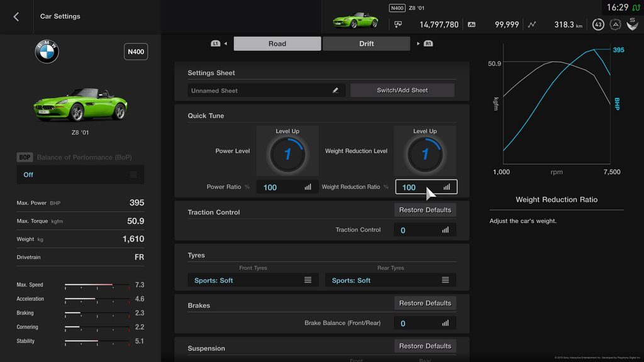Click the network status icon near the clock
This screenshot has height=362, width=644.
(x=636, y=8)
